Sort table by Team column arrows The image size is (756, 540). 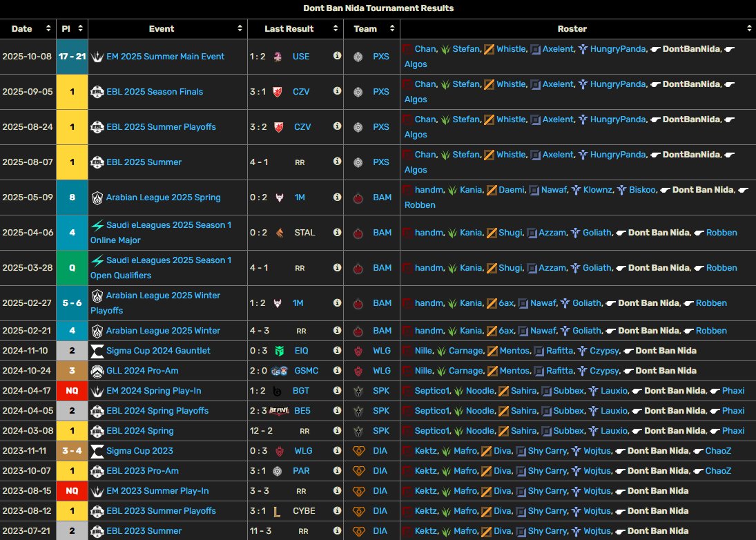392,28
